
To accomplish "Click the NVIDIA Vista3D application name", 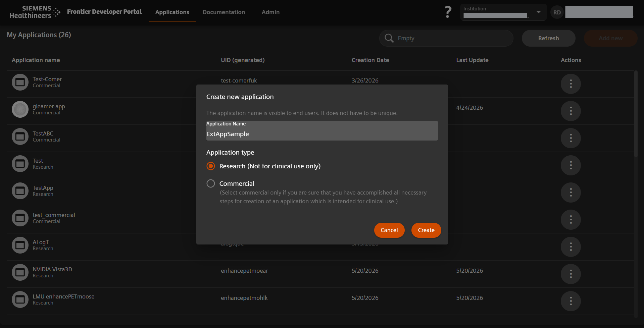I will point(52,269).
